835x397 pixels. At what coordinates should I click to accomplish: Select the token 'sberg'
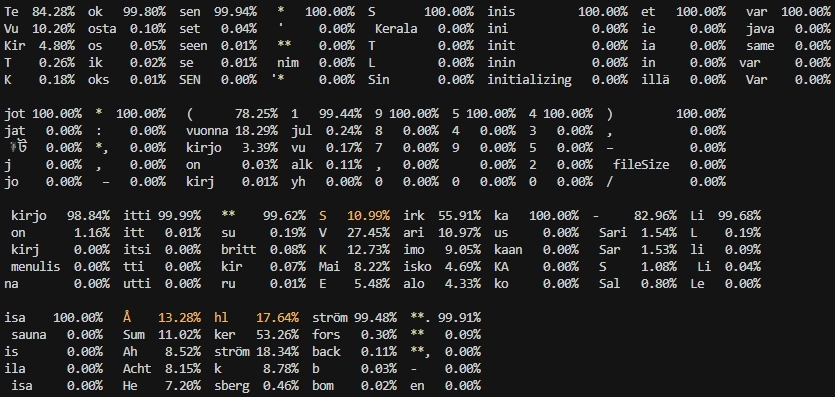point(232,386)
